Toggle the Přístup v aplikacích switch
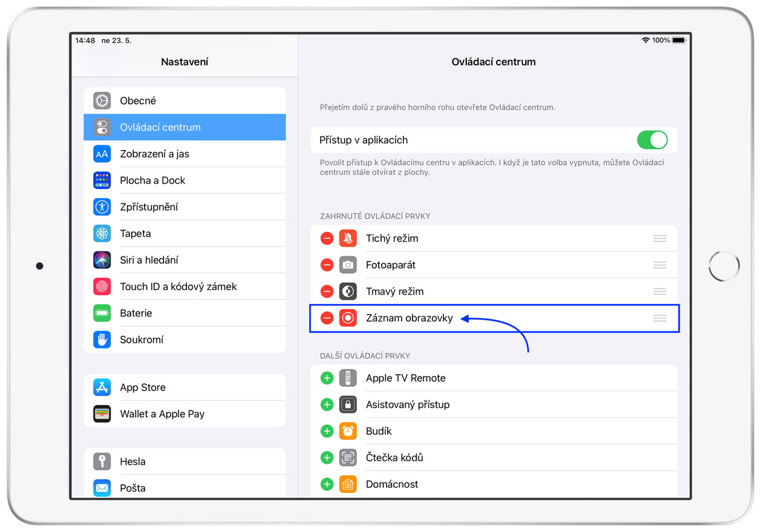This screenshot has height=532, width=761. point(652,140)
